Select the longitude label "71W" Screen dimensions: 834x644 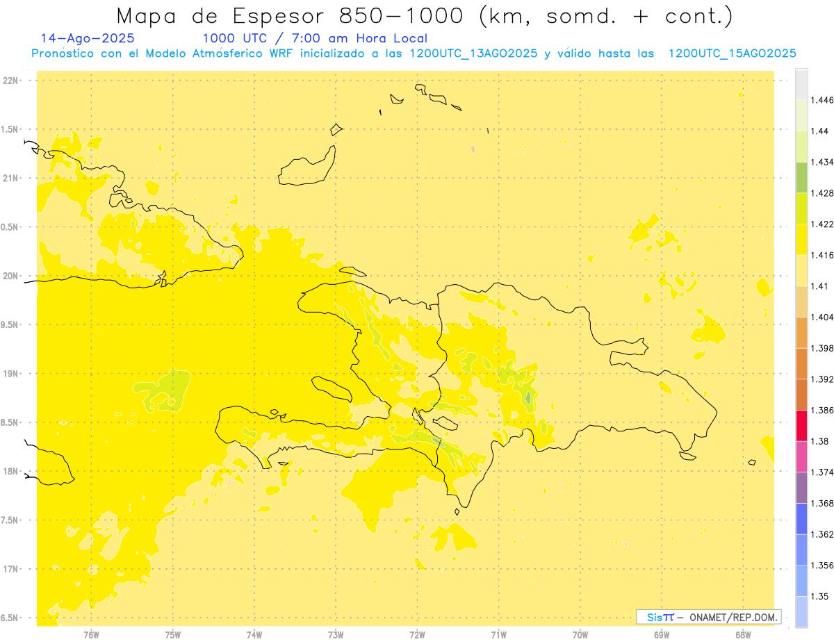(498, 635)
